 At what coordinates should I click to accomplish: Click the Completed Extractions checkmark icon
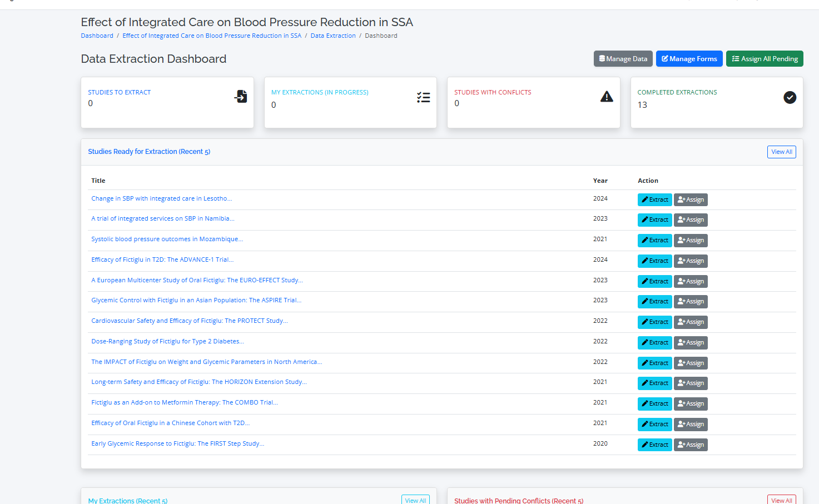click(x=790, y=98)
